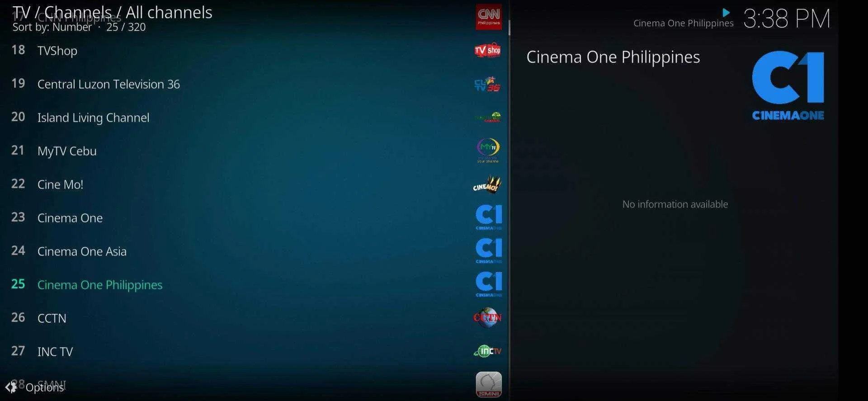Click the 25 / 320 position counter
The width and height of the screenshot is (868, 401).
click(x=126, y=27)
